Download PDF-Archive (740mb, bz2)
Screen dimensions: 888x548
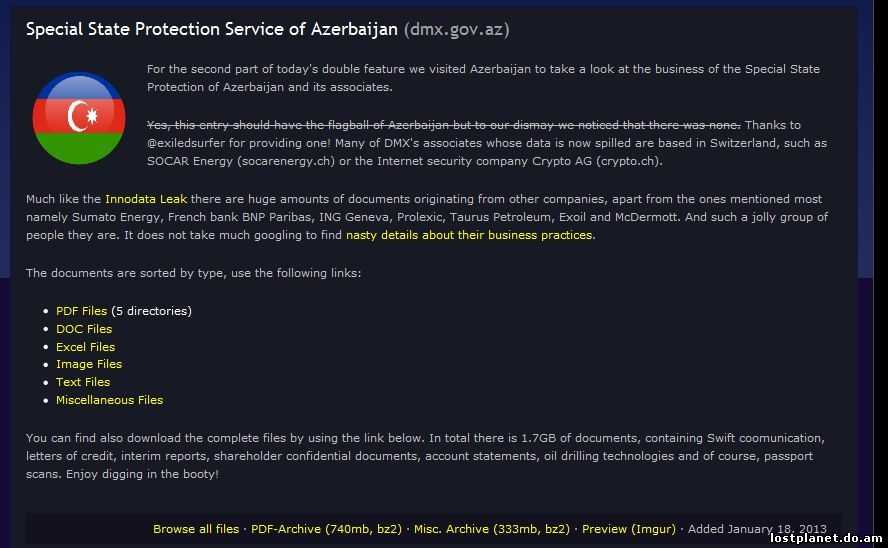point(326,529)
